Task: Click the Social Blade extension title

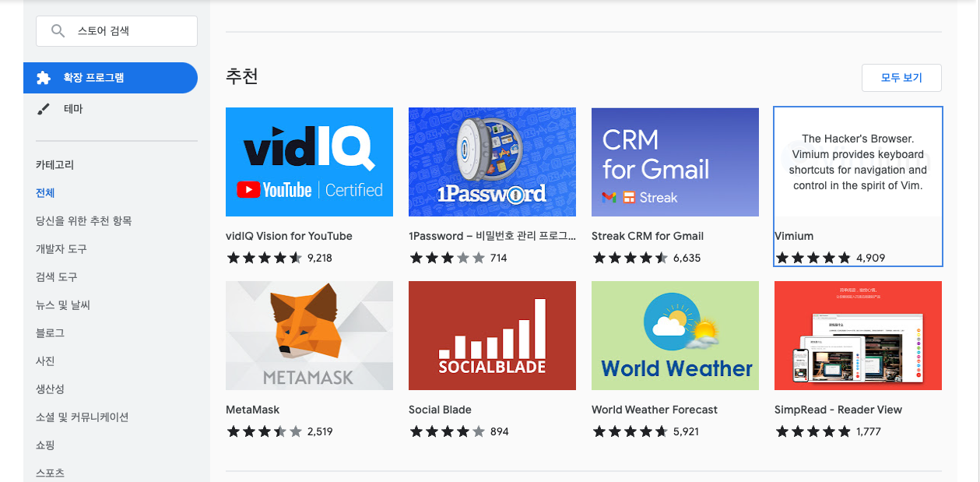Action: (x=440, y=410)
